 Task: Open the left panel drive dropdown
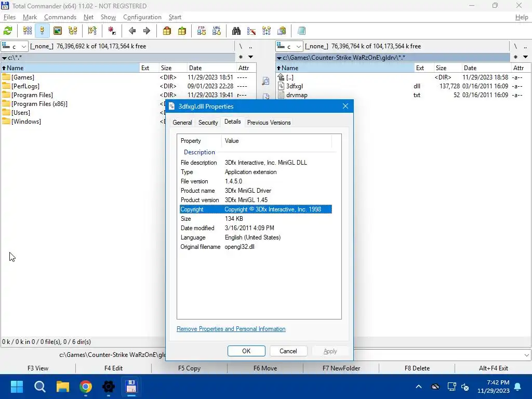point(24,46)
